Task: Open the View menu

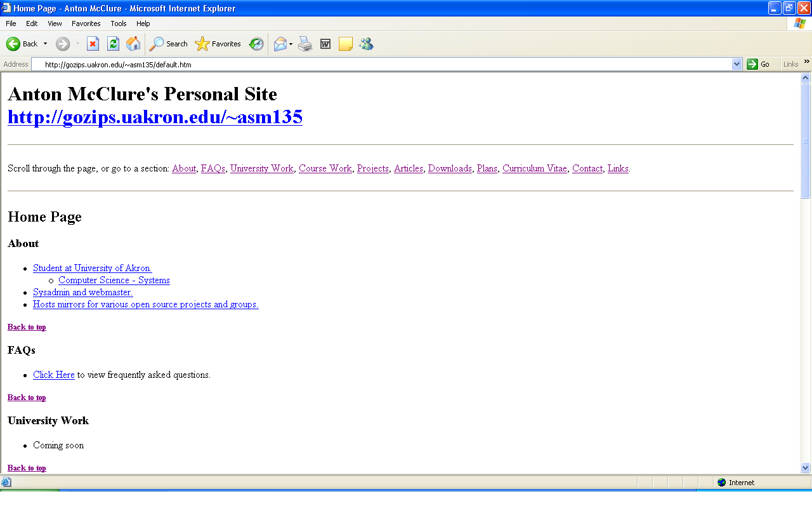Action: [x=55, y=23]
